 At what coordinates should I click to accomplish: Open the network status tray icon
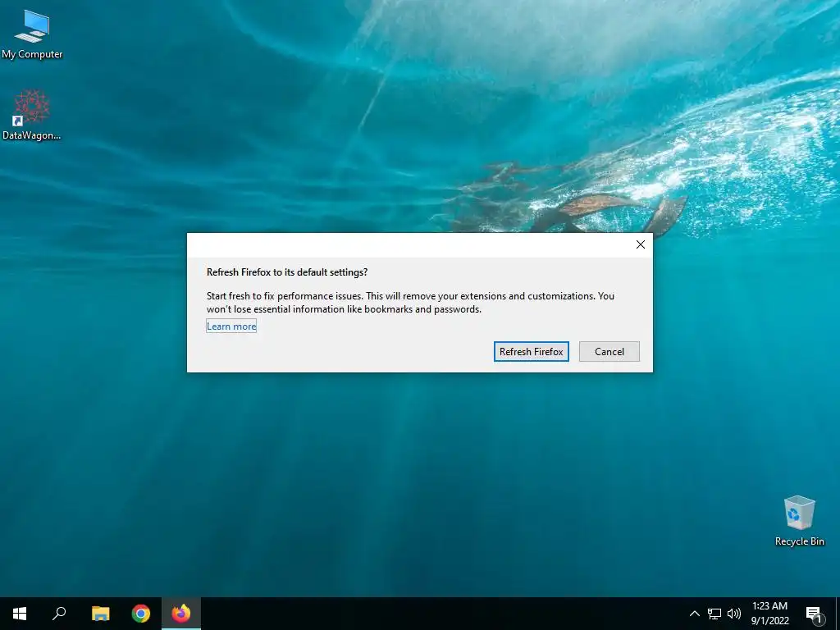coord(714,614)
